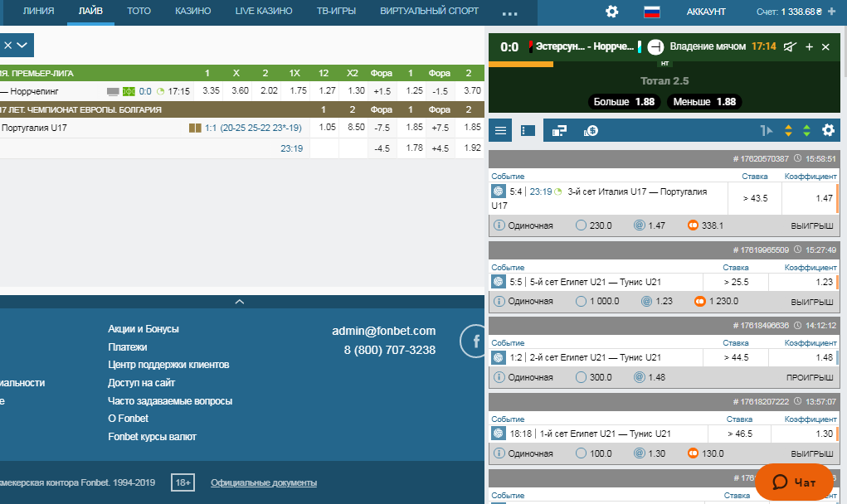This screenshot has height=504, width=847.
Task: Bet on Больше 1.88 total
Action: point(624,102)
